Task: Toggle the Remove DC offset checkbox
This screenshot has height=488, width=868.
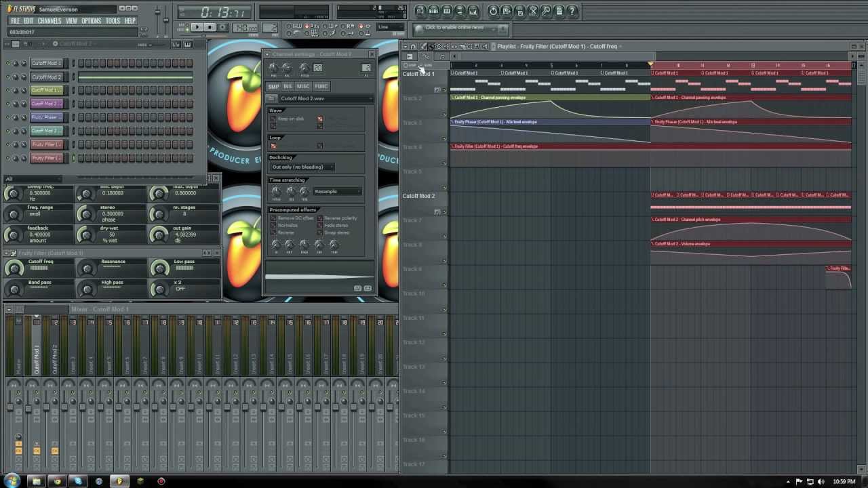Action: pos(273,218)
